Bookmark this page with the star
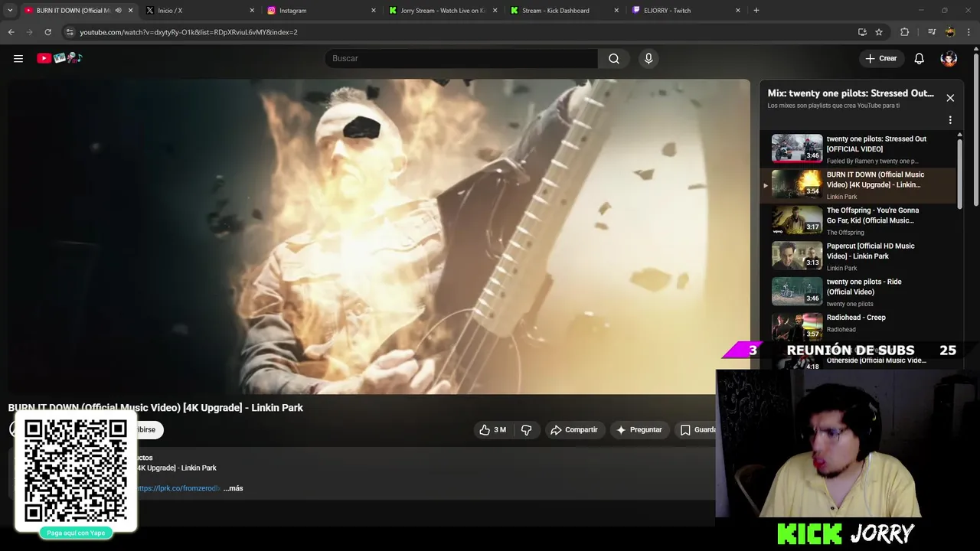Viewport: 980px width, 551px height. coord(879,32)
